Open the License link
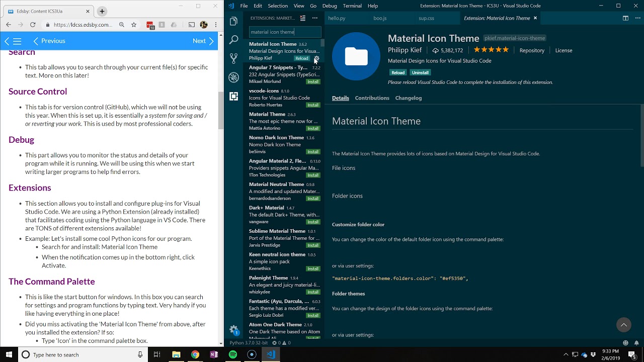 (x=563, y=50)
